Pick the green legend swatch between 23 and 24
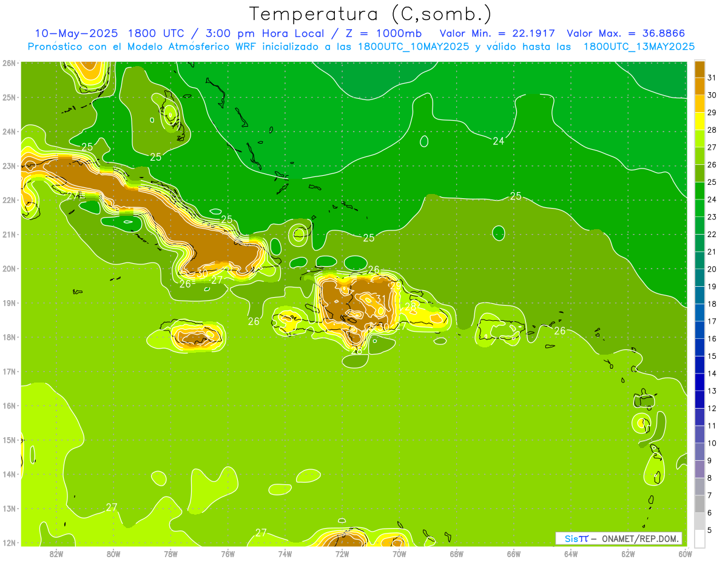Image resolution: width=728 pixels, height=562 pixels. [699, 207]
